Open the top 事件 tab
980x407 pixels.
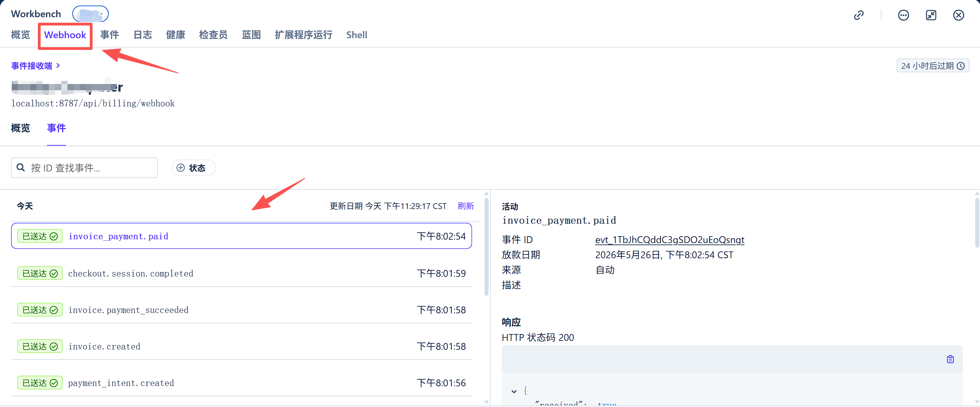point(109,35)
